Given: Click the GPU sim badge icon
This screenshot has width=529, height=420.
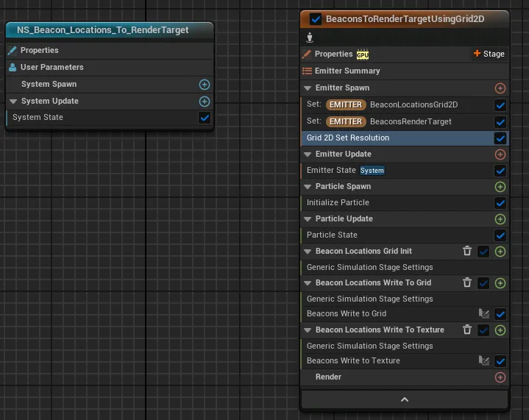Looking at the screenshot, I should tap(363, 54).
